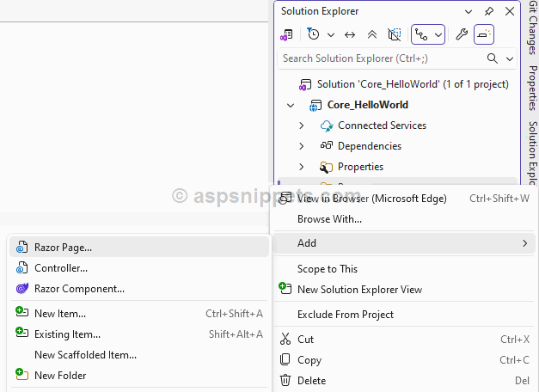Select Existing Item... entry

tap(139, 334)
